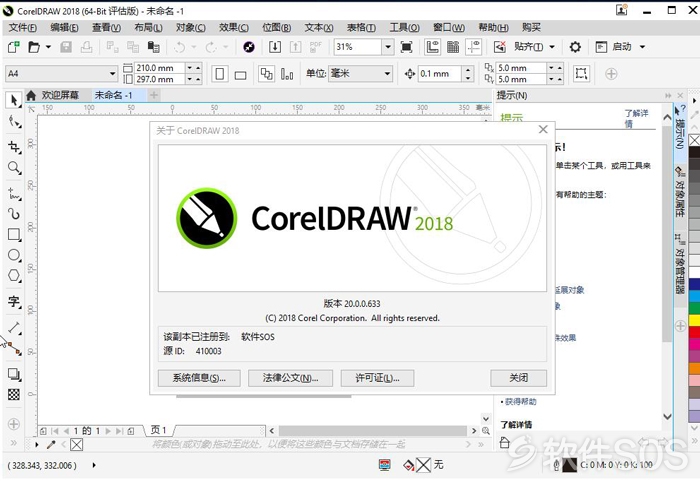Screen dimensions: 700x481
Task: Select the Polygon tool
Action: coord(14,276)
